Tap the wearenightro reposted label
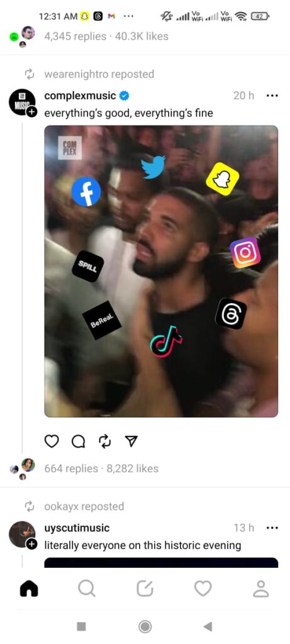 [99, 74]
